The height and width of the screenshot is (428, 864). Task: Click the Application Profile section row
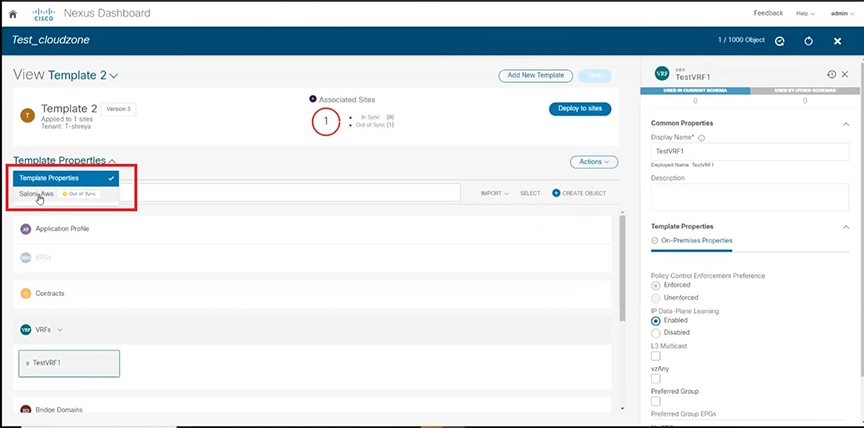click(x=312, y=229)
